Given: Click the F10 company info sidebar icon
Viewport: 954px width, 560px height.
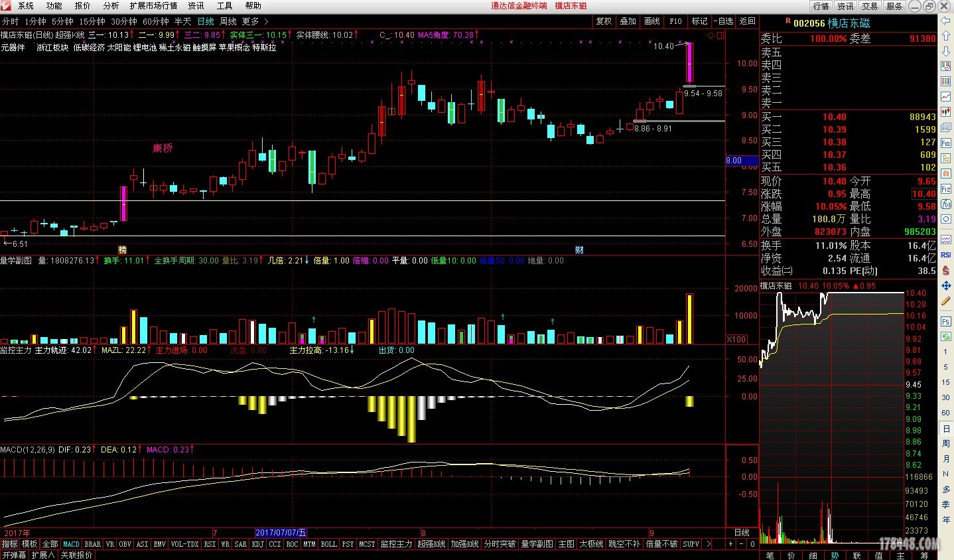Looking at the screenshot, I should [946, 143].
